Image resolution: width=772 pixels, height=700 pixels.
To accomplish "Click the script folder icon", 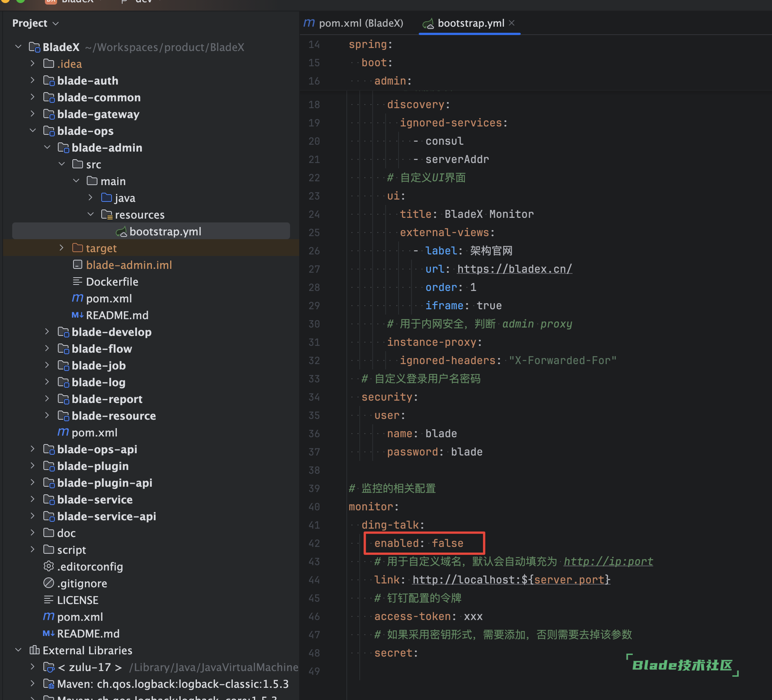I will click(x=49, y=550).
